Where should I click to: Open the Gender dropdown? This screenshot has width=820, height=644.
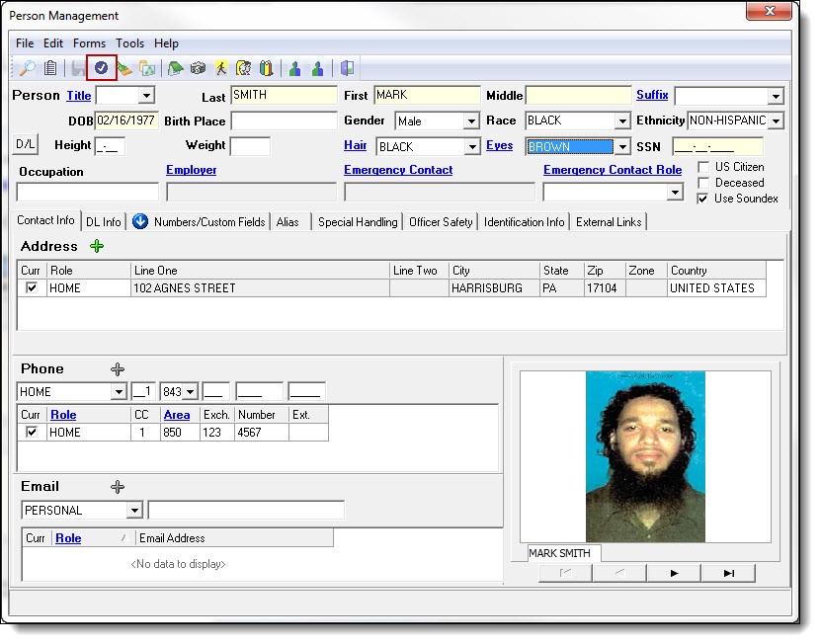471,121
